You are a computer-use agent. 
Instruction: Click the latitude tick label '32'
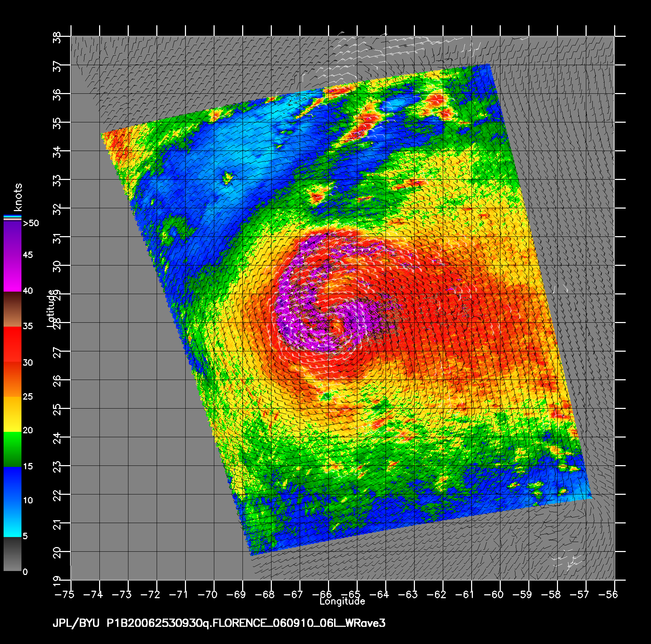click(57, 209)
